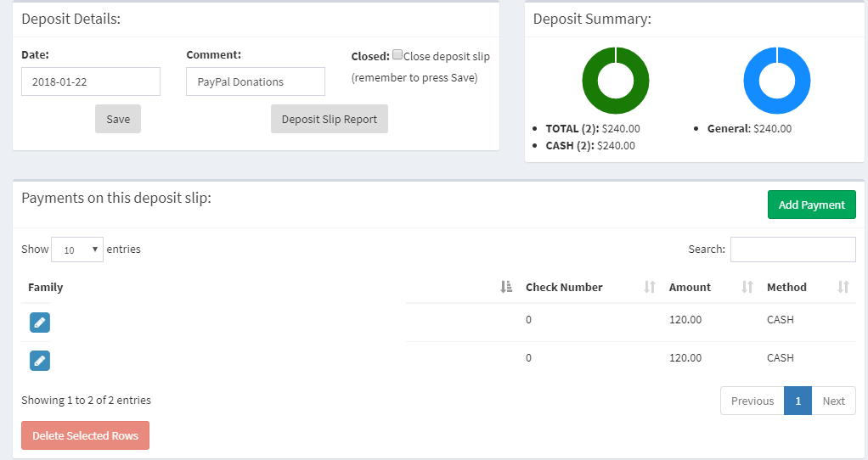Viewport: 868px width, 460px height.
Task: Click the blue General fund donut chart
Action: coord(777,81)
